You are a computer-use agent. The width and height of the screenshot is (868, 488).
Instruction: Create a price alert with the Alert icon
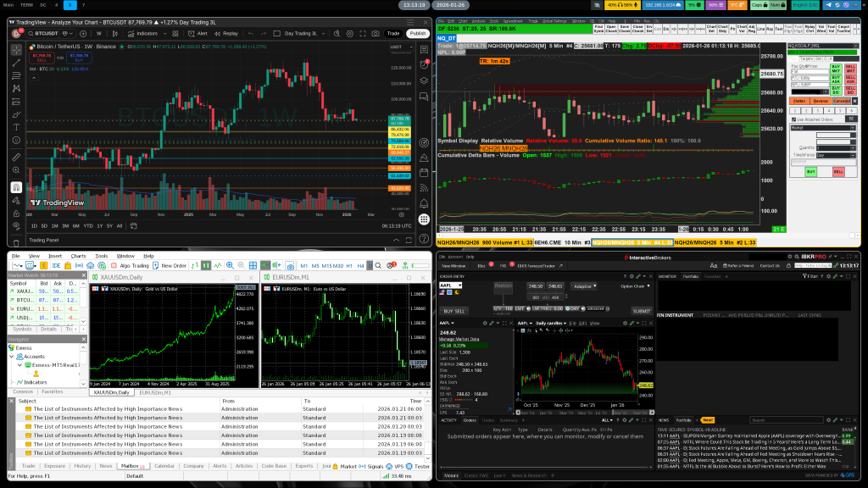pos(199,34)
